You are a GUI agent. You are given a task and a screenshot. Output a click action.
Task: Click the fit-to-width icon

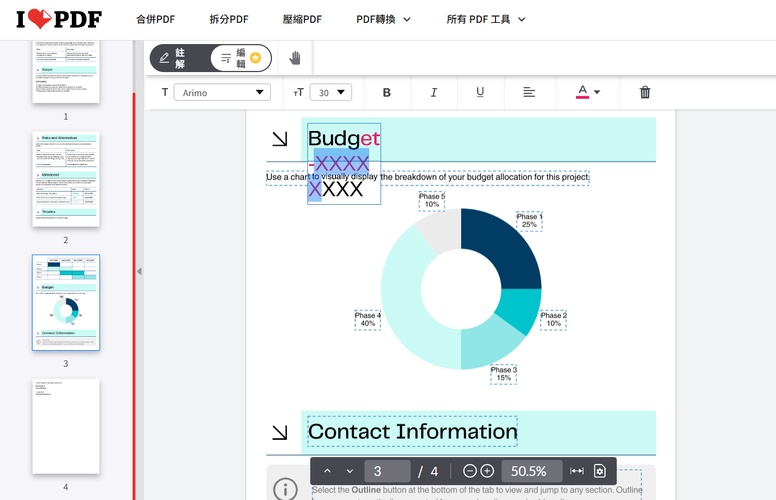coord(577,471)
